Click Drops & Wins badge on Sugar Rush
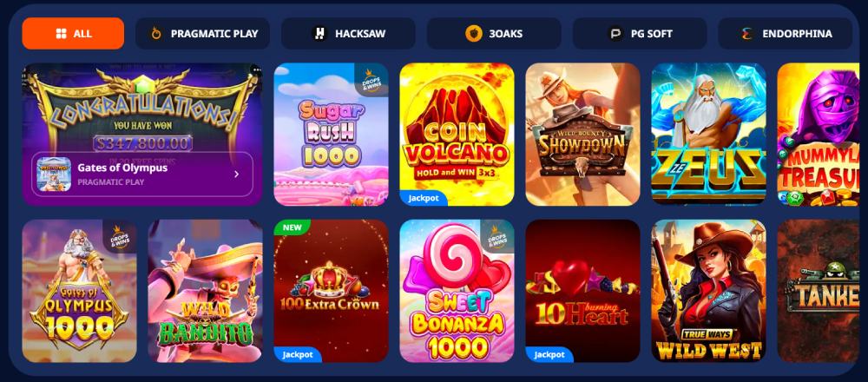The width and height of the screenshot is (868, 382). click(x=372, y=80)
